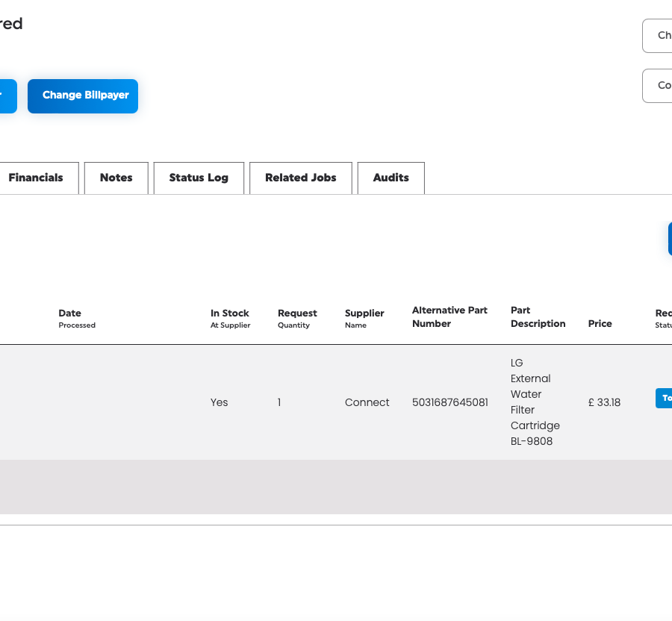Open the Financials tab
The width and height of the screenshot is (672, 621).
click(36, 178)
